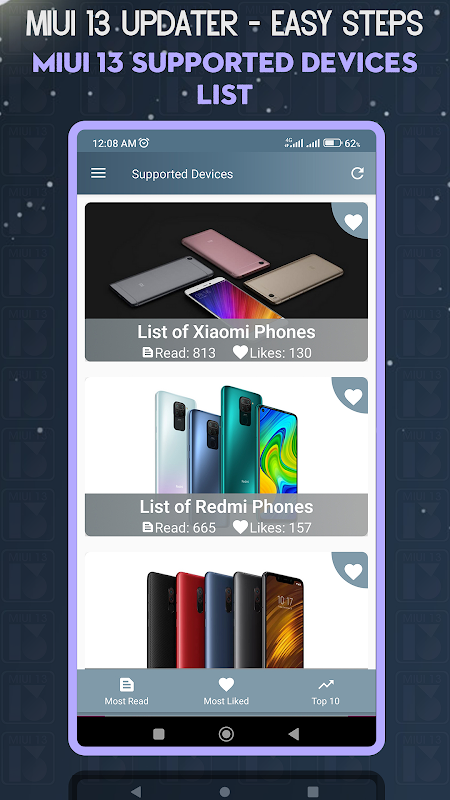Toggle heart on Redmi Phones card

[x=353, y=396]
